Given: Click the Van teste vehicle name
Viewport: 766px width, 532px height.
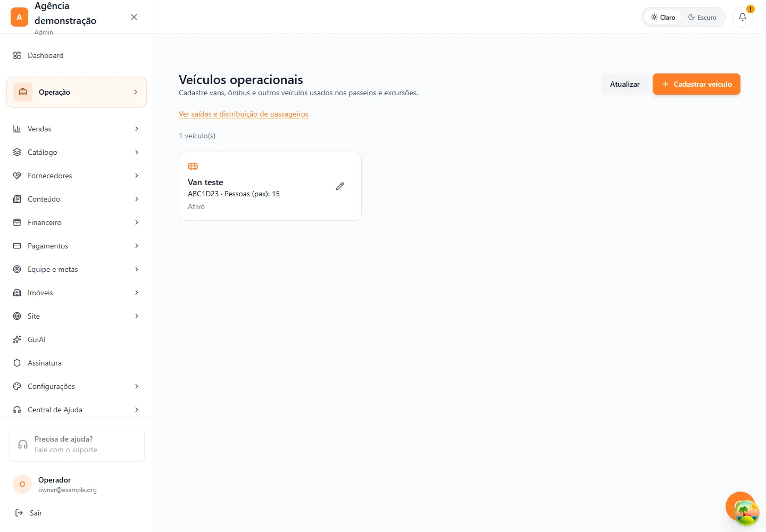Looking at the screenshot, I should coord(205,182).
